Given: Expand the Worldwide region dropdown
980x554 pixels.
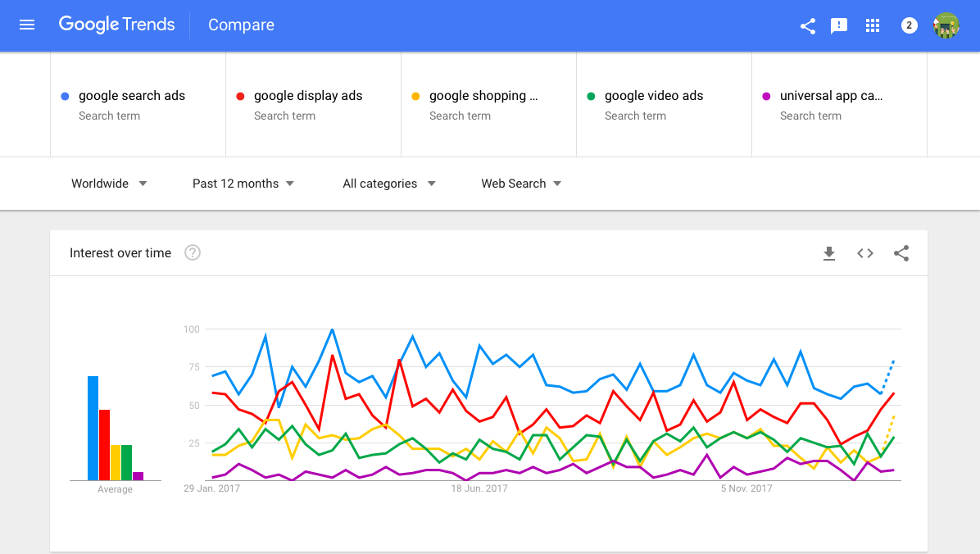Looking at the screenshot, I should tap(109, 184).
